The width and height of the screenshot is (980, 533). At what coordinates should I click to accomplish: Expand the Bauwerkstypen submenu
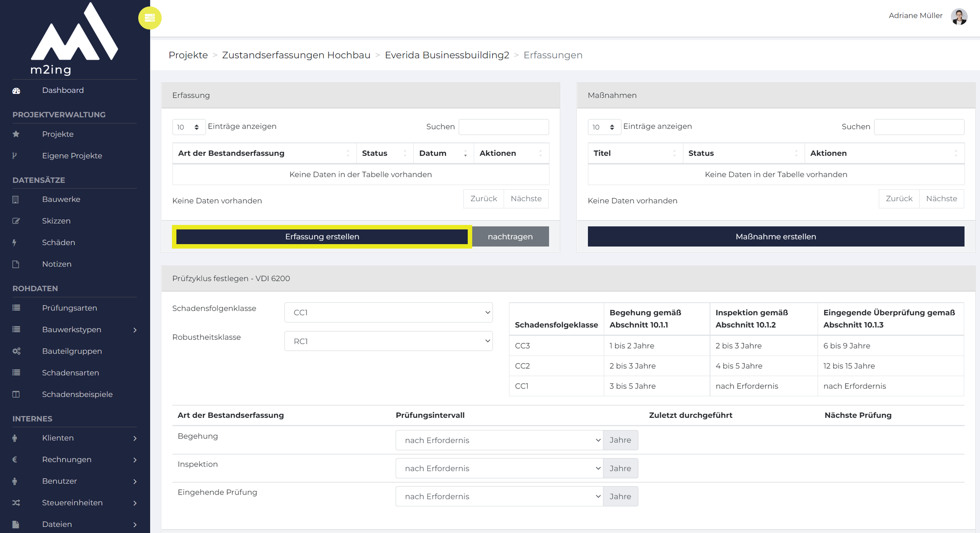pos(135,330)
